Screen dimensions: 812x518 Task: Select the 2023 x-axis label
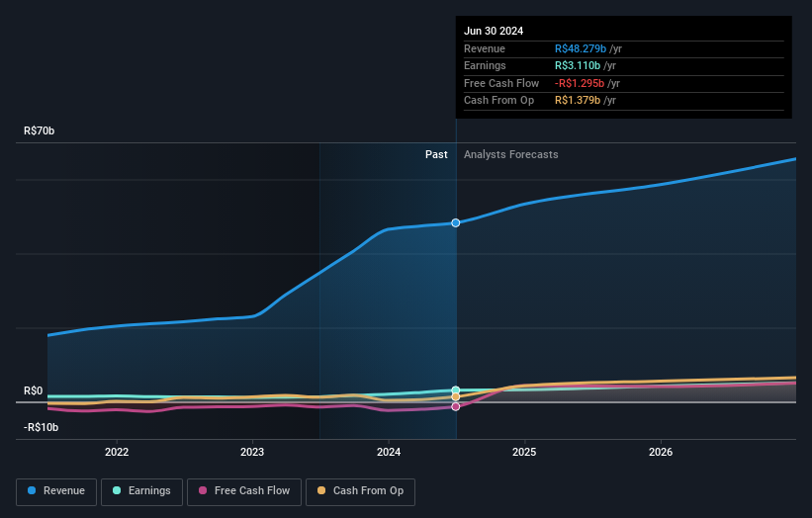coord(252,452)
